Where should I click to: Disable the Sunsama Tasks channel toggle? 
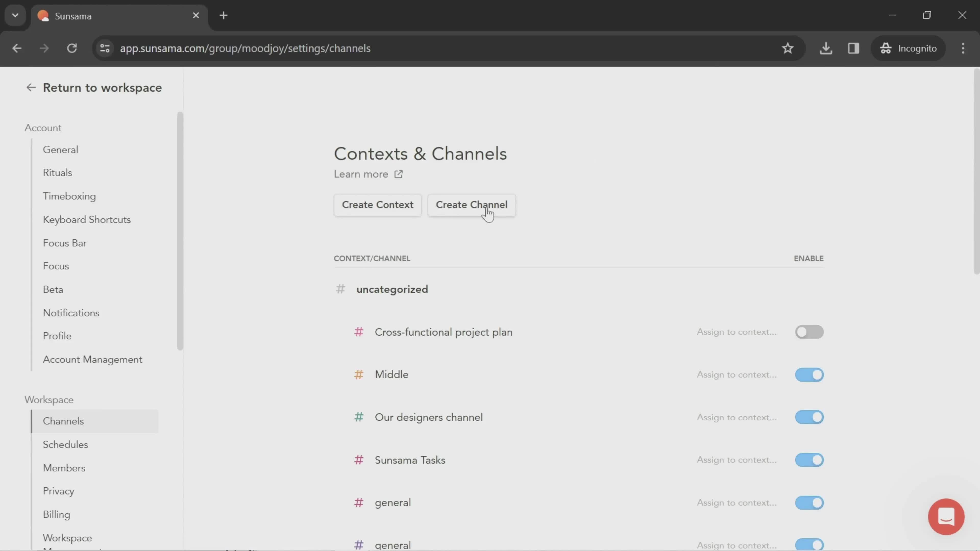(809, 460)
